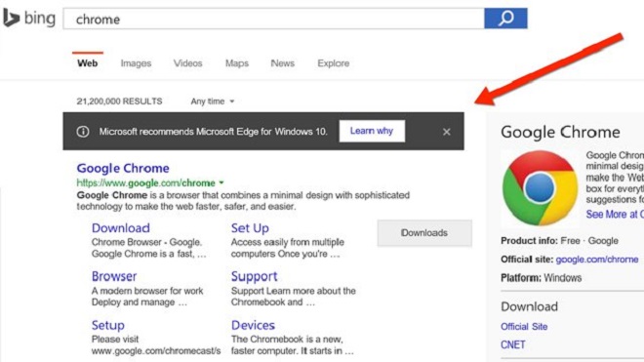Switch to the Web tab
Image resolution: width=644 pixels, height=362 pixels.
(88, 63)
